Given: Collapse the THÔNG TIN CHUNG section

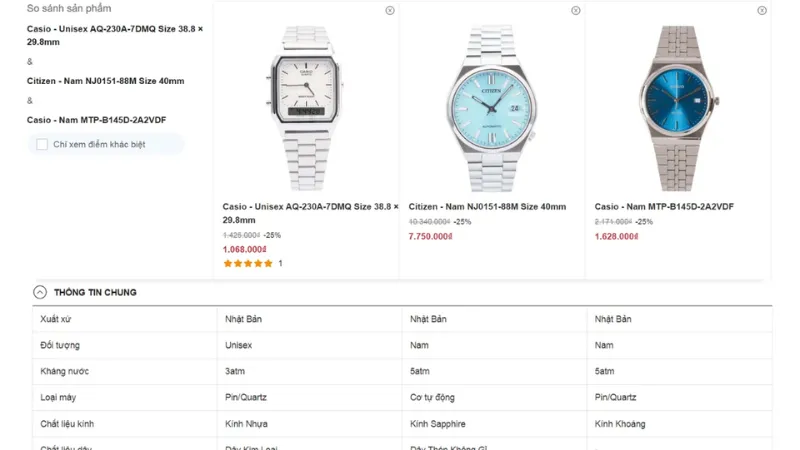Looking at the screenshot, I should click(x=40, y=292).
